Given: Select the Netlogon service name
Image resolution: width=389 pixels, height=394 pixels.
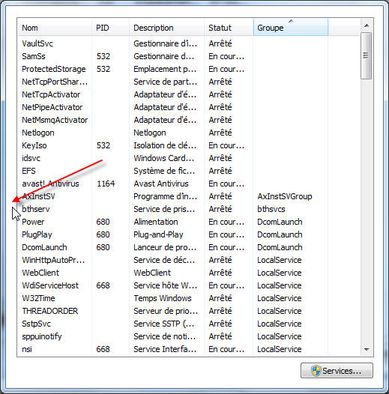Looking at the screenshot, I should pos(38,133).
